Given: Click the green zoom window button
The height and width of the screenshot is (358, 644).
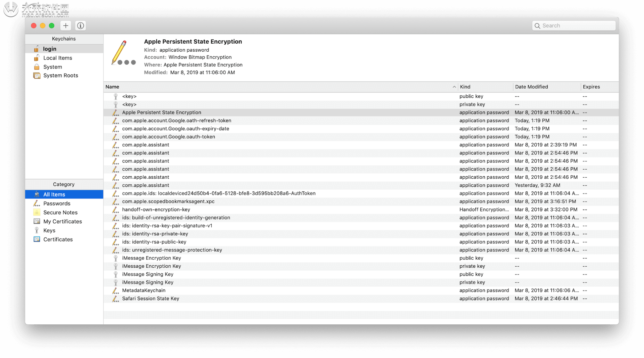Looking at the screenshot, I should 52,26.
